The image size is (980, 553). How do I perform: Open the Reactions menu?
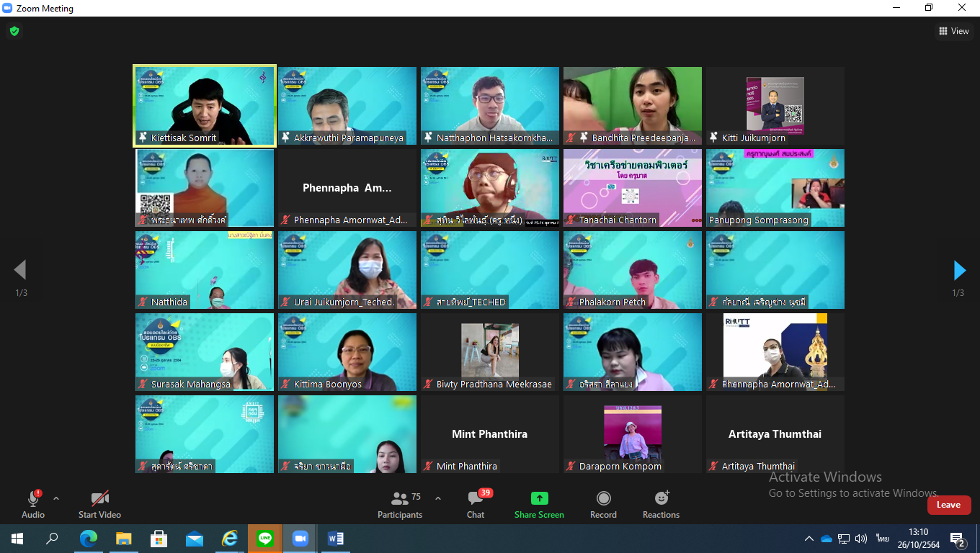(x=661, y=504)
